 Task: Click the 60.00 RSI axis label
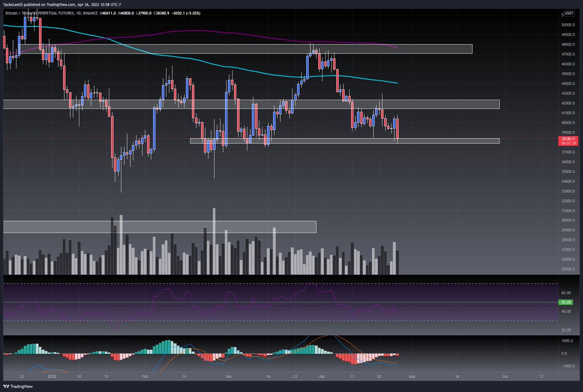tap(566, 293)
